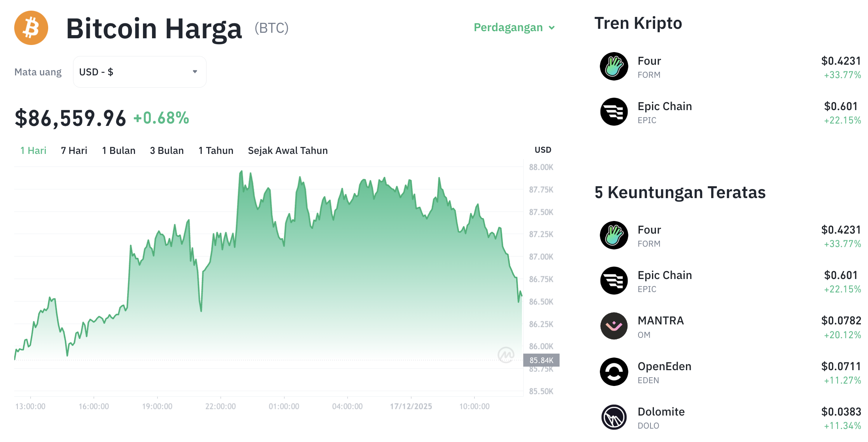Expand the Perdagangan dropdown menu
The height and width of the screenshot is (442, 868).
(508, 27)
